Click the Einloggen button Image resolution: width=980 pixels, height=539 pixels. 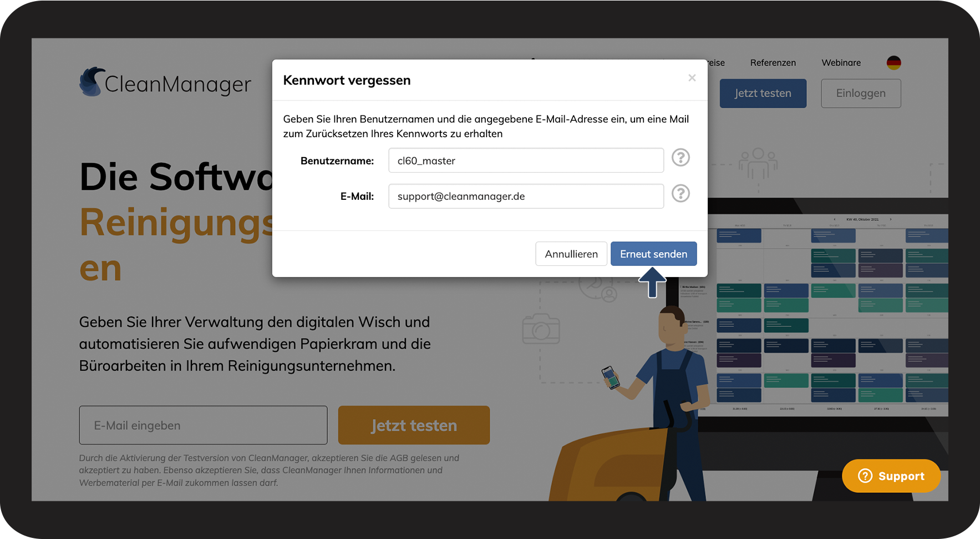coord(861,93)
